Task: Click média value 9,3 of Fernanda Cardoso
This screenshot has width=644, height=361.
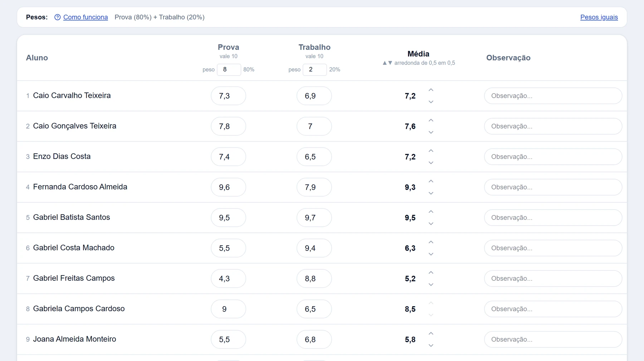Action: (410, 187)
